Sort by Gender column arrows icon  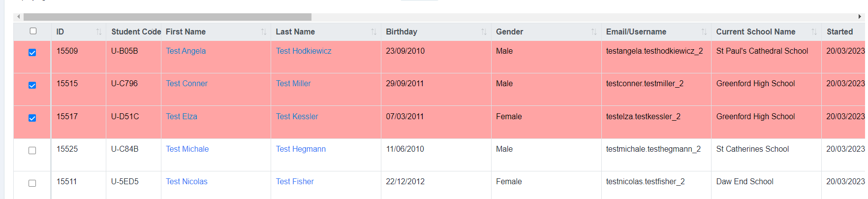pos(594,32)
